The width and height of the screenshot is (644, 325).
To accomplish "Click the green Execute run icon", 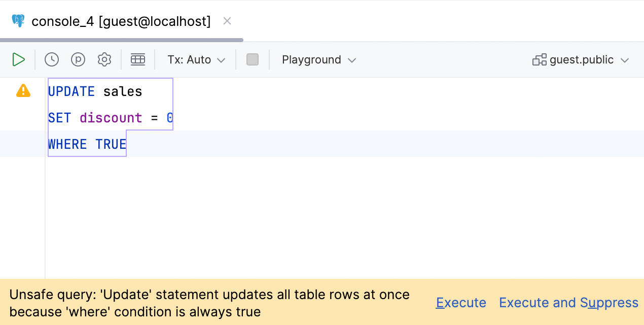I will pyautogui.click(x=19, y=60).
